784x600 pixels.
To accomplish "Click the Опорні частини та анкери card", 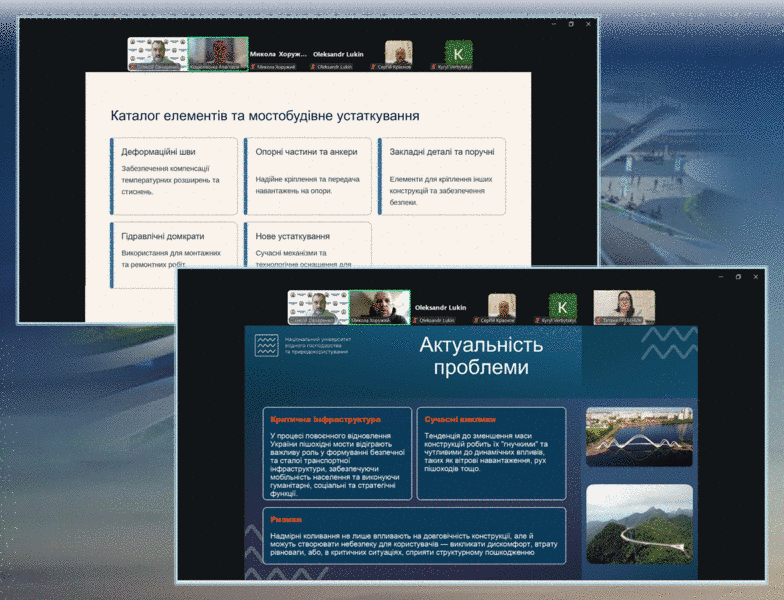I will (307, 176).
